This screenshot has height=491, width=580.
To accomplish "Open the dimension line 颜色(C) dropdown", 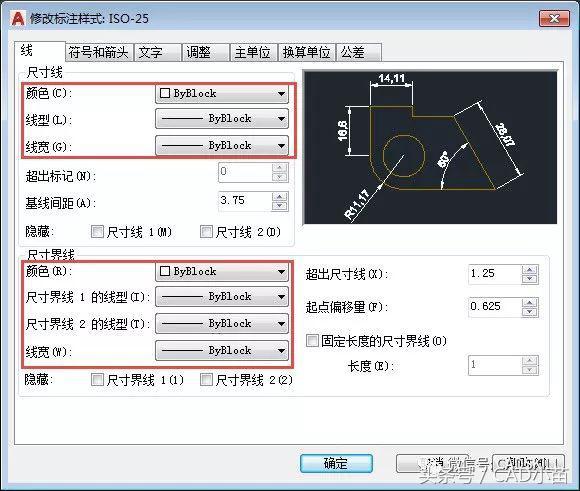I will 222,93.
